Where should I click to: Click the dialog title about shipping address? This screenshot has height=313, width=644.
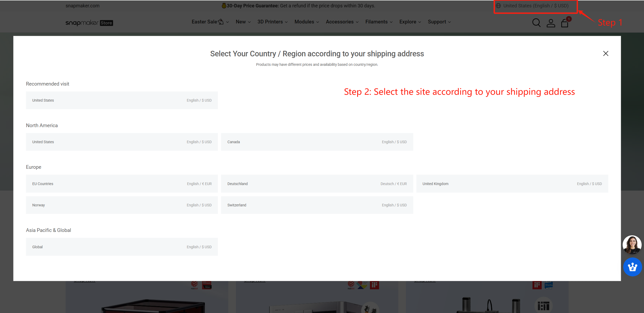pos(317,54)
